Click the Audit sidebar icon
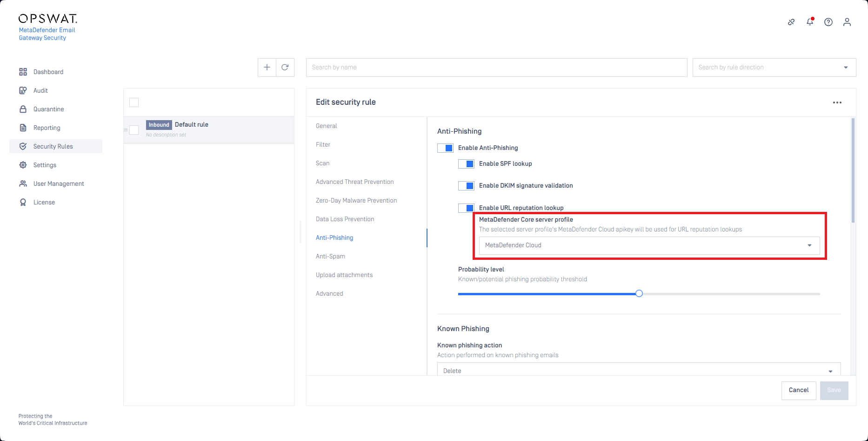 (23, 90)
